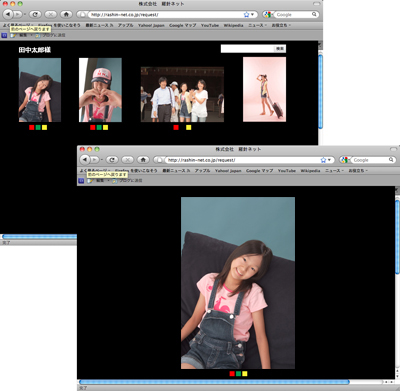Click the 編集 edit icon in the back window
The image size is (400, 391).
click(13, 35)
